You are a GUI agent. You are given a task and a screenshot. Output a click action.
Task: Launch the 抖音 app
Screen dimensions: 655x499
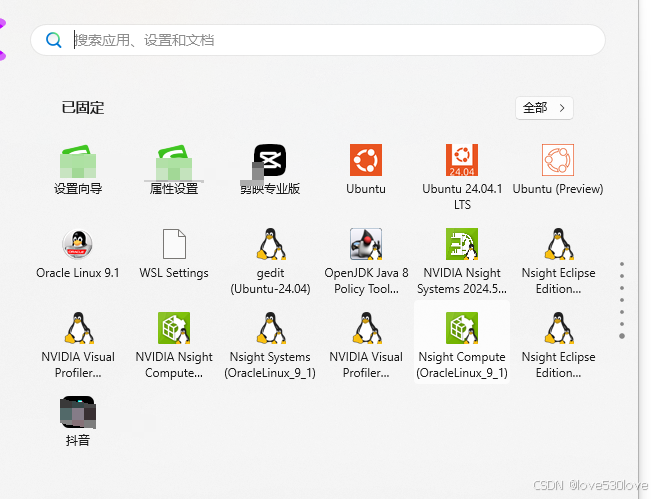pos(78,421)
